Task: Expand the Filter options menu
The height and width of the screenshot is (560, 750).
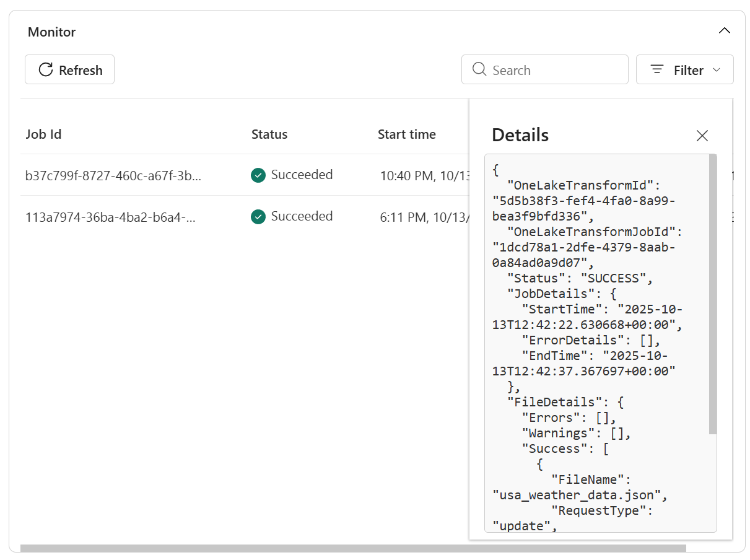Action: point(684,69)
